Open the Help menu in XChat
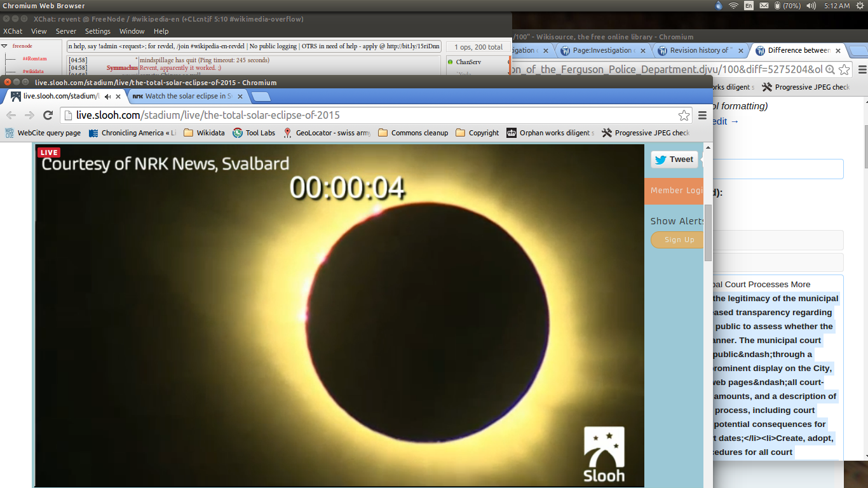This screenshot has width=868, height=488. click(161, 31)
